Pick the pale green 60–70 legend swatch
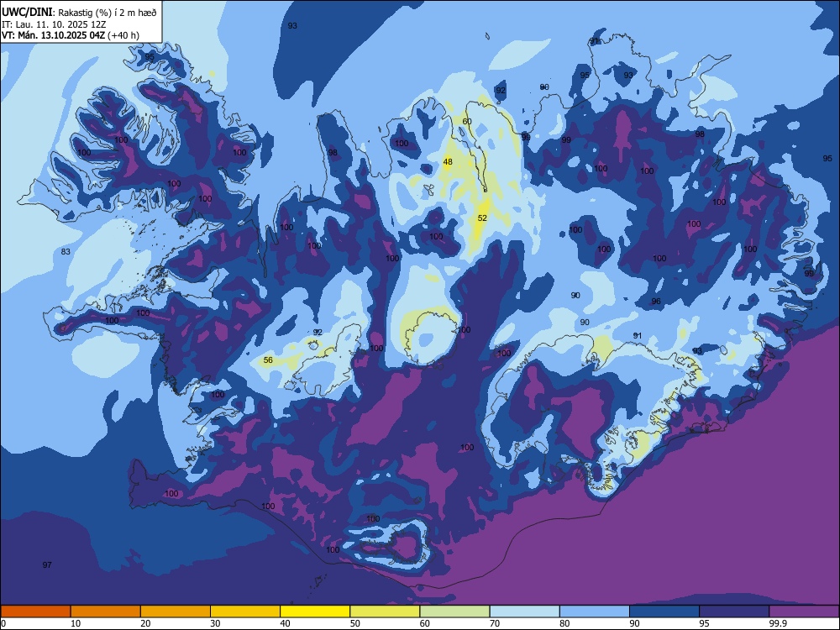840x630 pixels. pos(454,612)
